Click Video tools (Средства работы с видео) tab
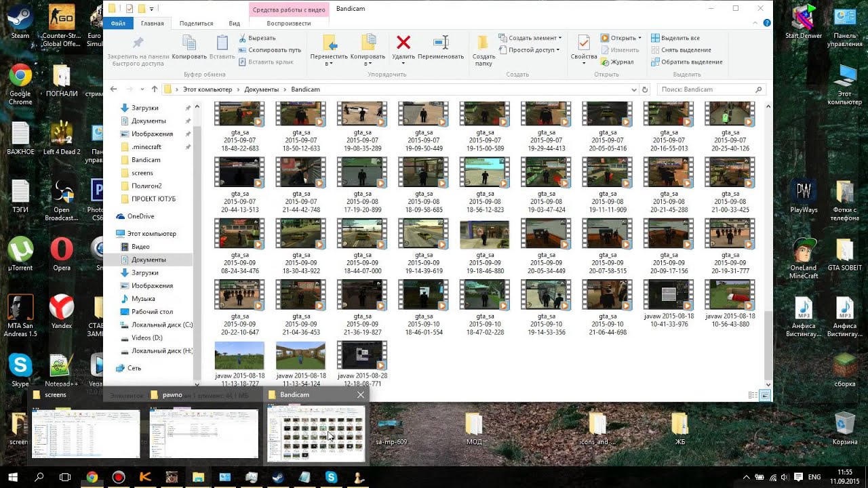Viewport: 868px width, 488px height. (x=290, y=9)
